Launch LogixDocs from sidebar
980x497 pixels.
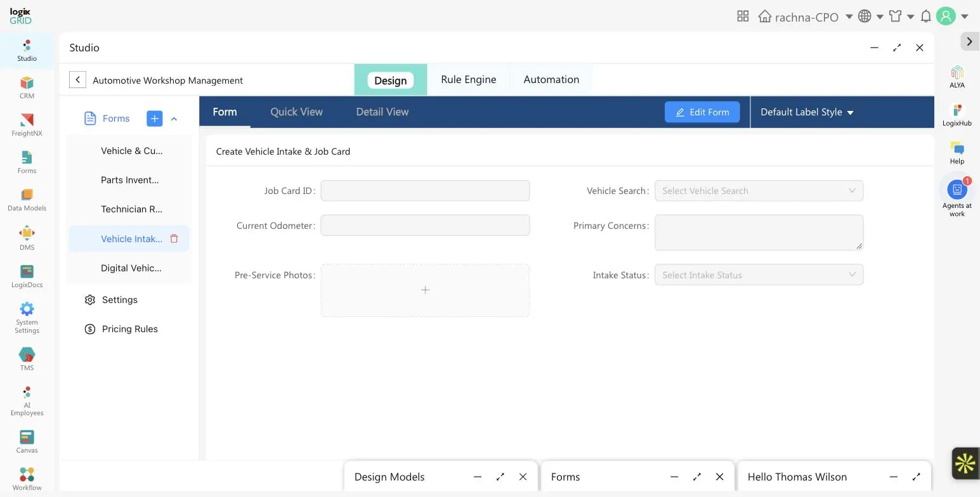(x=27, y=277)
